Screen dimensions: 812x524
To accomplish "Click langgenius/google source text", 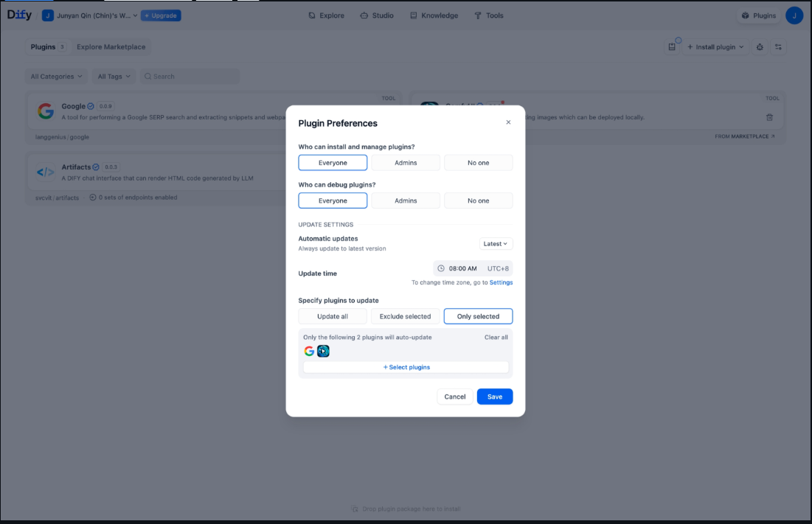I will tap(62, 137).
